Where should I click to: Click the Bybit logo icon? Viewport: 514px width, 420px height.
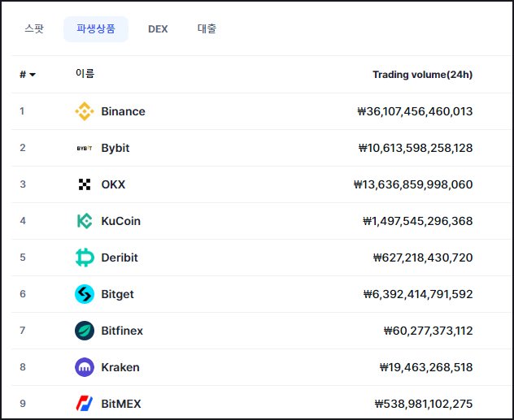coord(85,149)
